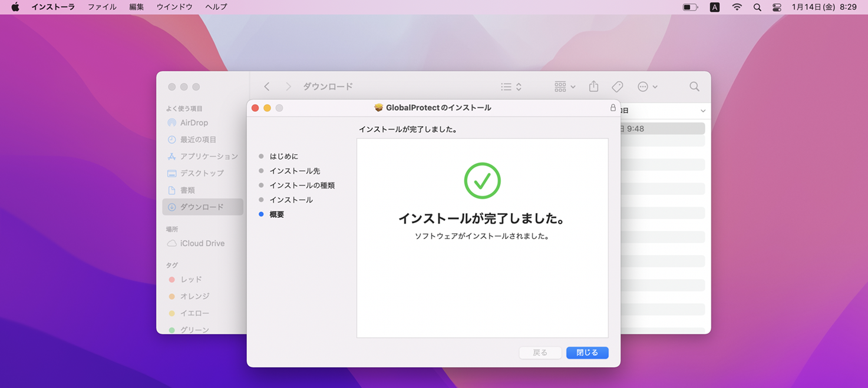Open the ヘルプ menu
The height and width of the screenshot is (388, 868).
[216, 7]
